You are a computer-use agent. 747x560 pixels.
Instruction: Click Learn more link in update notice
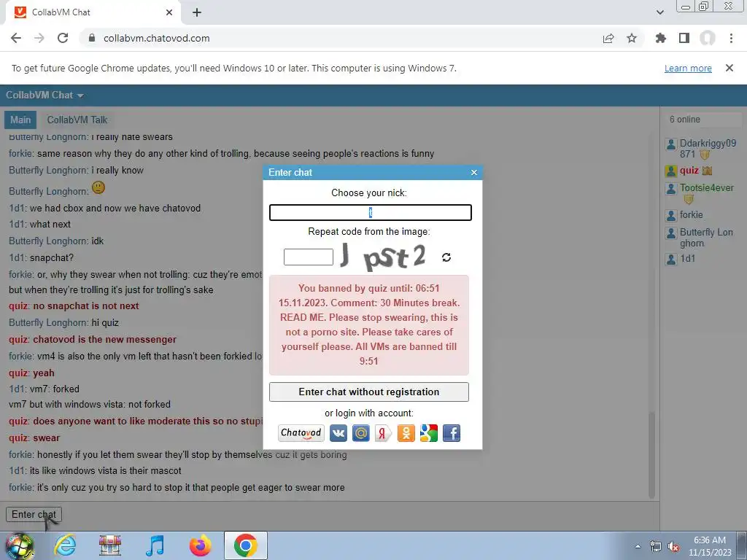point(688,68)
